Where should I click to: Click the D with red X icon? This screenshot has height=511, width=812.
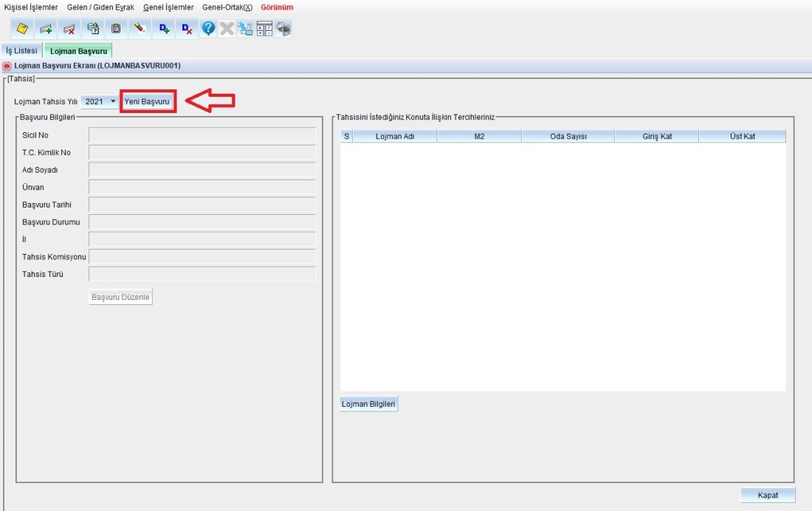coord(187,29)
